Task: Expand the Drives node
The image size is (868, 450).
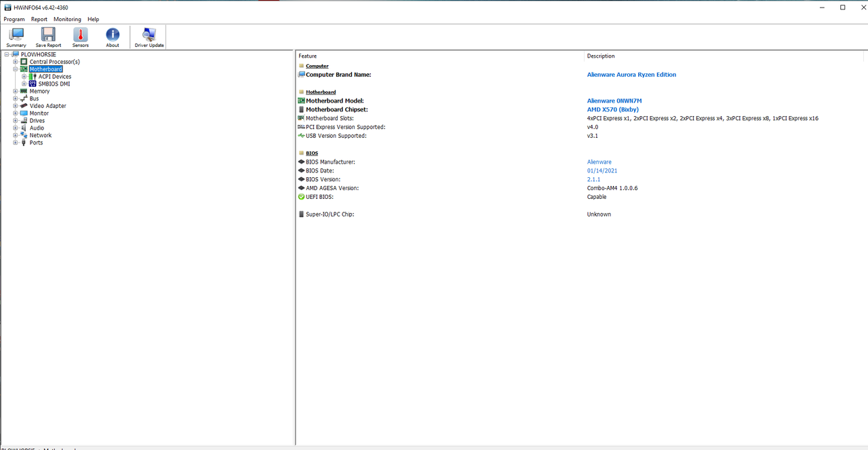Action: click(15, 121)
